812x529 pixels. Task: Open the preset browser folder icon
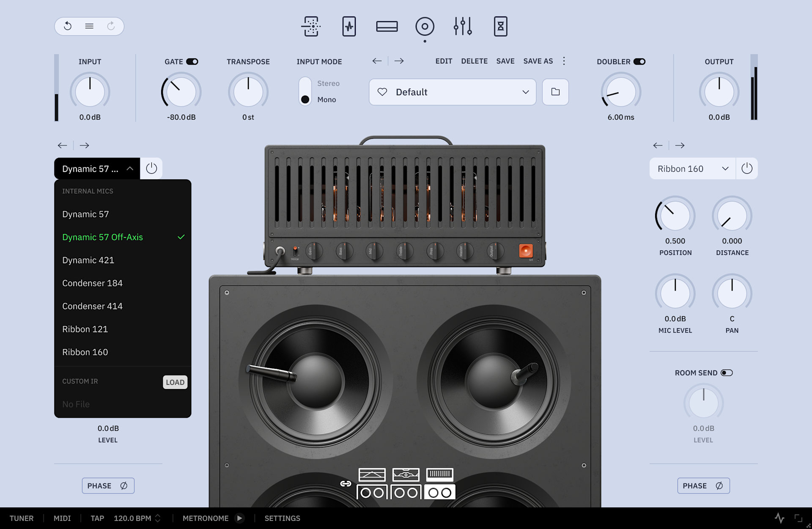click(555, 92)
